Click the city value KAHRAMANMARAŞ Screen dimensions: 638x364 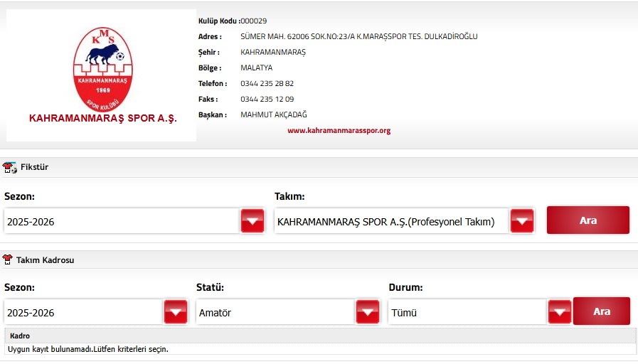pos(273,52)
